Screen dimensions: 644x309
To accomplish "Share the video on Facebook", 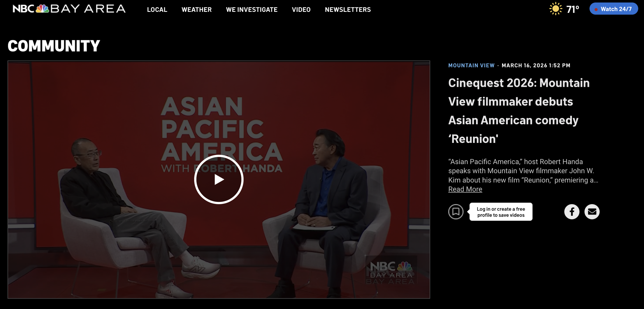I will coord(572,212).
